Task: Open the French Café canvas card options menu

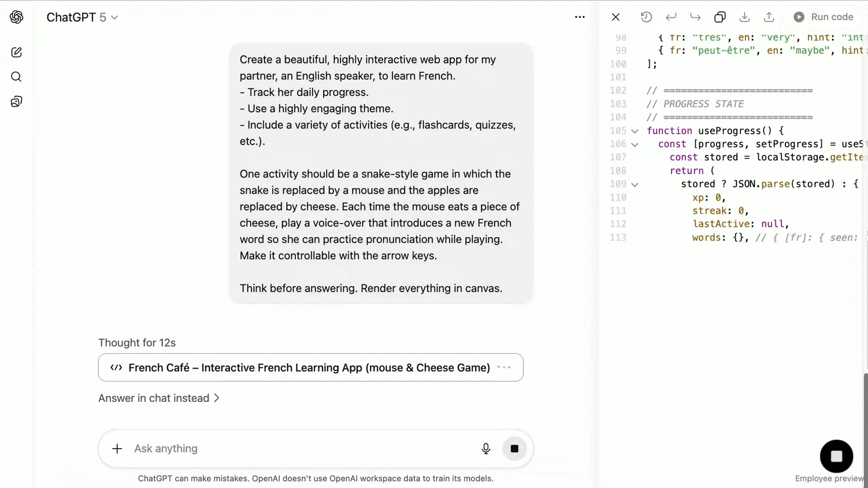Action: [x=504, y=368]
